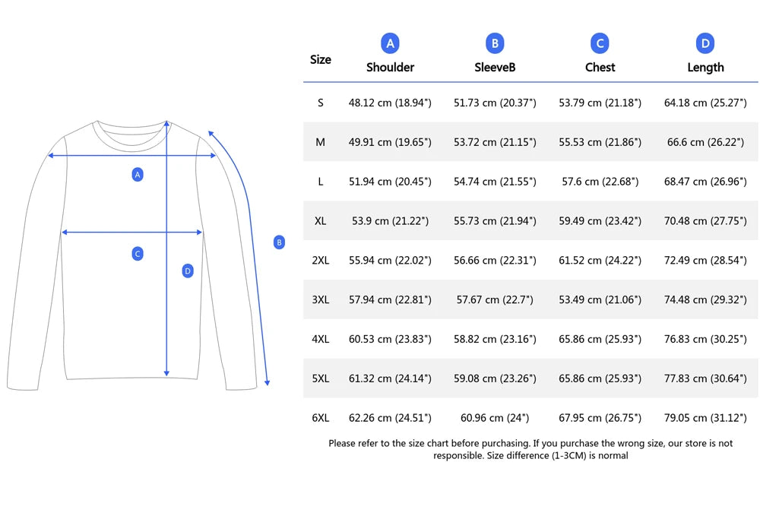This screenshot has width=760, height=532.
Task: Select the Length column heading text
Action: 705,68
